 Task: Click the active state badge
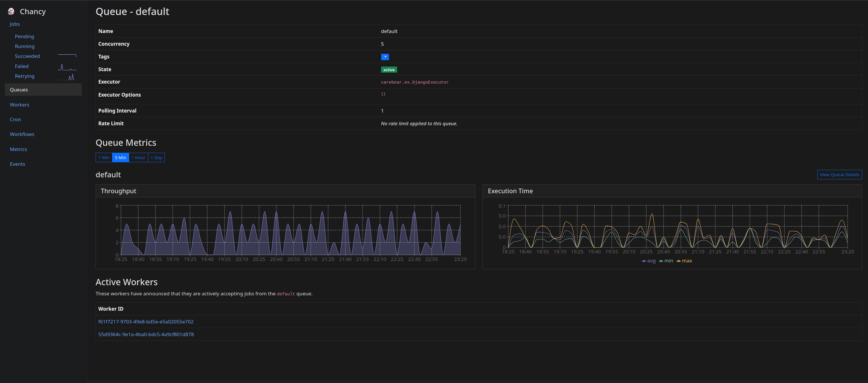coord(389,70)
